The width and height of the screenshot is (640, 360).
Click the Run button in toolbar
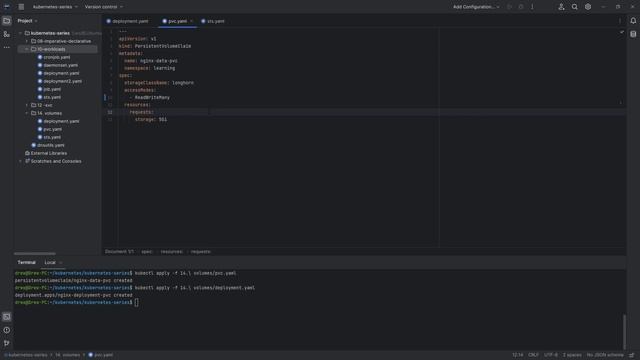(509, 7)
